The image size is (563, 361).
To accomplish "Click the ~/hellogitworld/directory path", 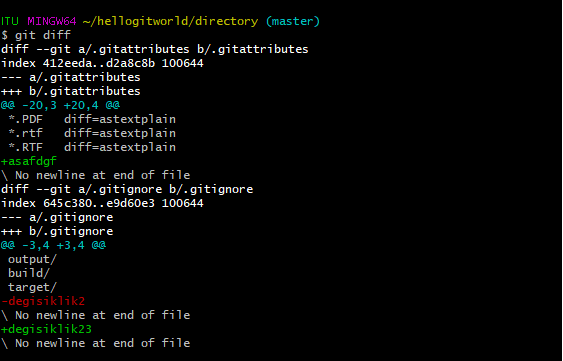I will [171, 21].
